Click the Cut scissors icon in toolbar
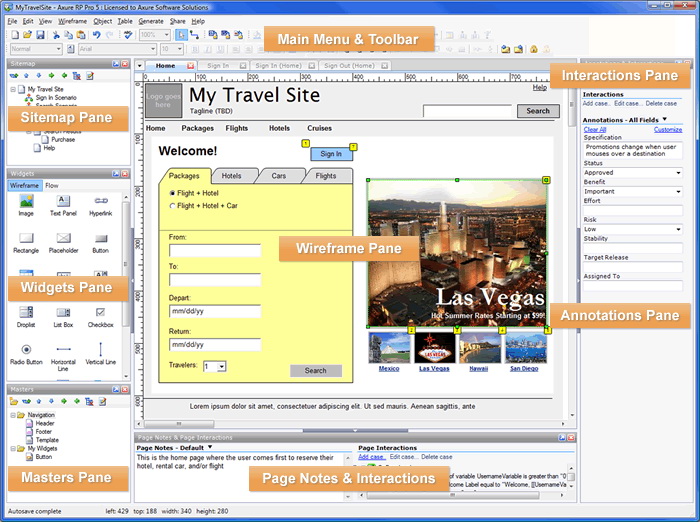Image resolution: width=700 pixels, height=522 pixels. point(54,35)
